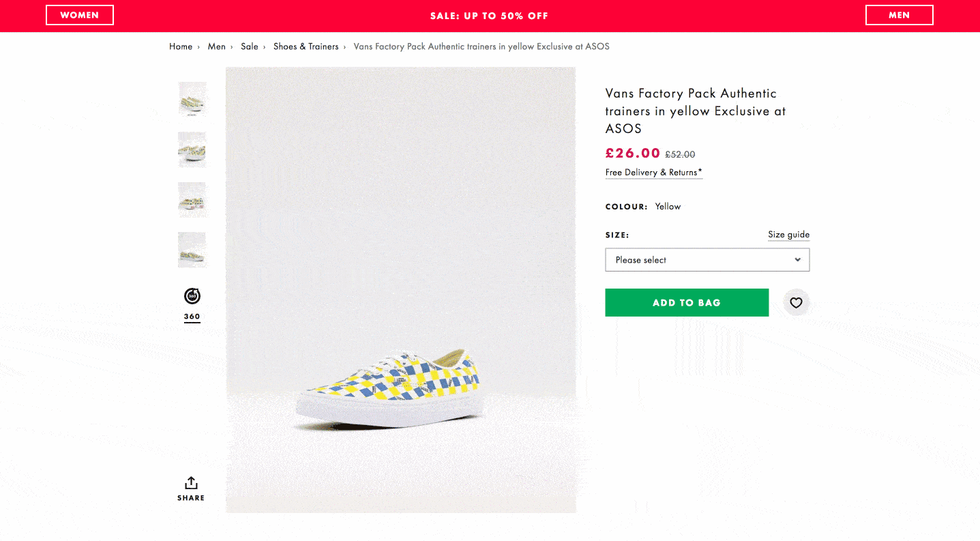Go to the Sale breadcrumb
Screen dimensions: 980x541
tap(250, 46)
